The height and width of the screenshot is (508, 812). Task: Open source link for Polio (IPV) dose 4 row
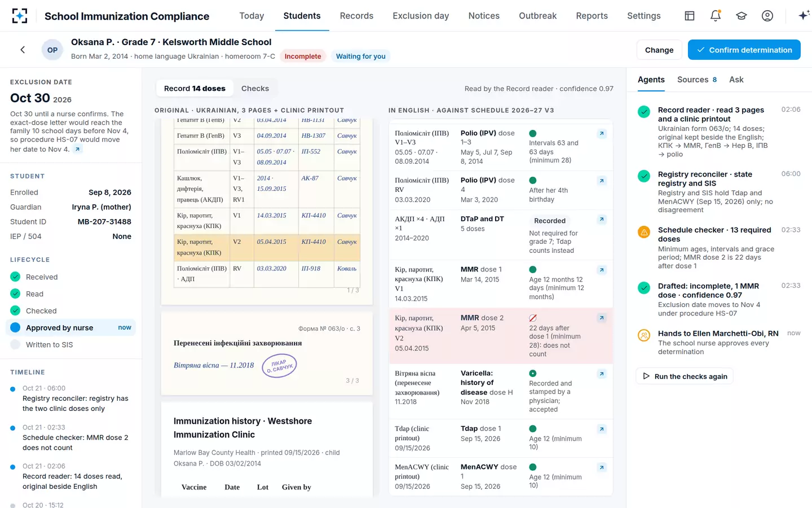point(602,181)
